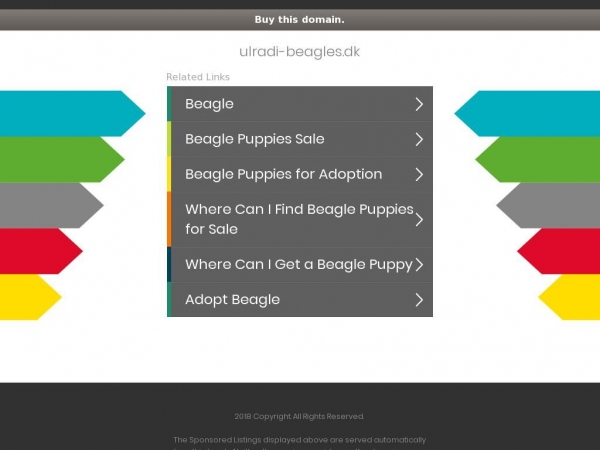The height and width of the screenshot is (450, 600).
Task: Click the teal arrow shape on left
Action: 73,113
